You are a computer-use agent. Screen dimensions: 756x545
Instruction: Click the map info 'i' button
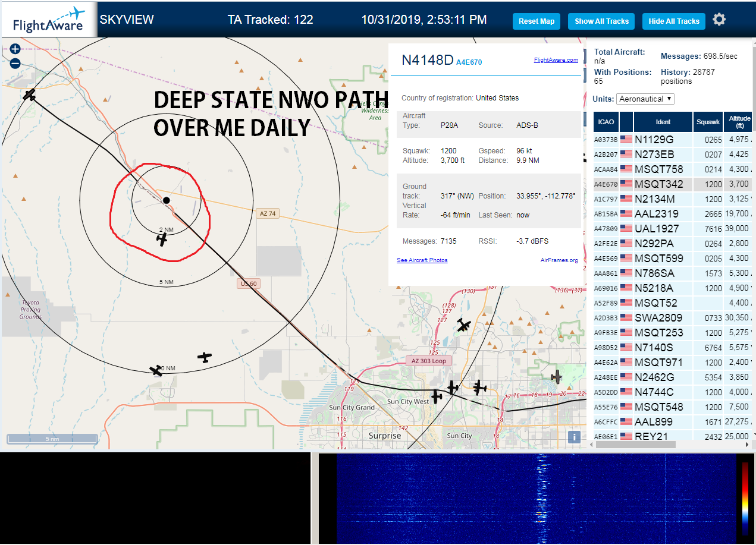point(574,437)
